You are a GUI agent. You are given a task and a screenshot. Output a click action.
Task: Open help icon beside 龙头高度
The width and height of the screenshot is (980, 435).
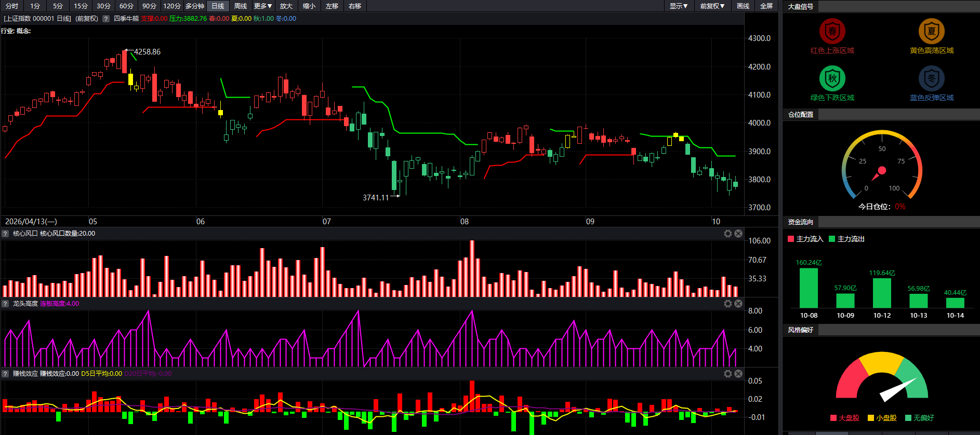[x=6, y=304]
